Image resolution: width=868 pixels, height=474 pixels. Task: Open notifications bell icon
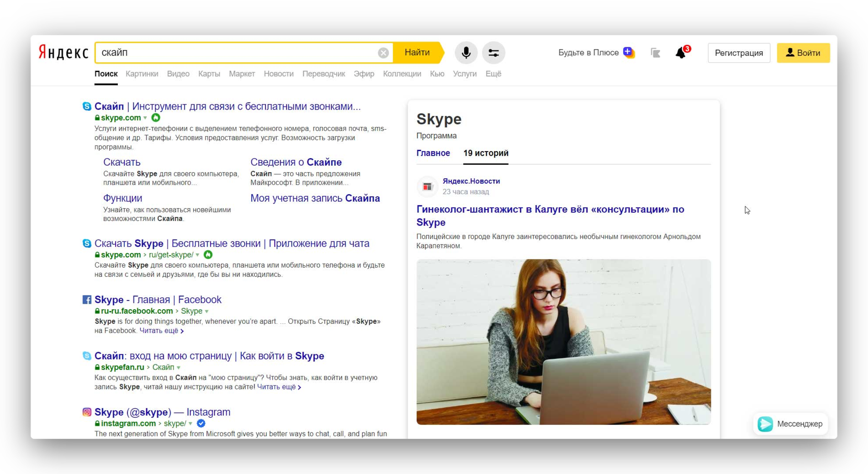coord(681,53)
